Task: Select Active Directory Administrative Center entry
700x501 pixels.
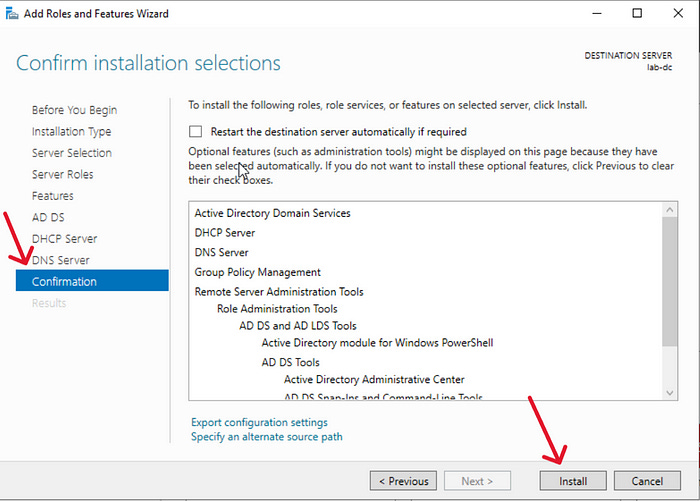Action: [x=374, y=379]
